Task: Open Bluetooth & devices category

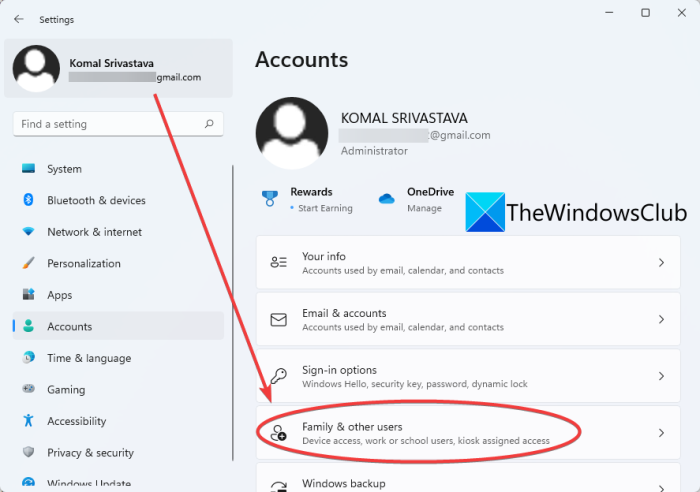Action: pyautogui.click(x=118, y=200)
